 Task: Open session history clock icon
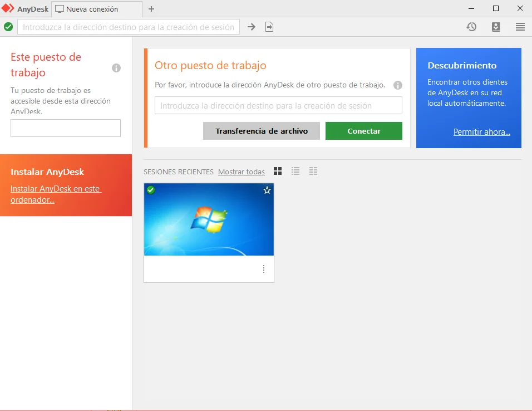tap(471, 27)
